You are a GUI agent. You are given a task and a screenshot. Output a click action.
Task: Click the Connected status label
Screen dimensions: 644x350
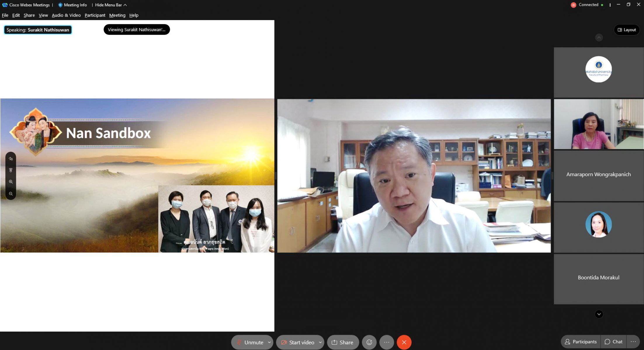588,5
